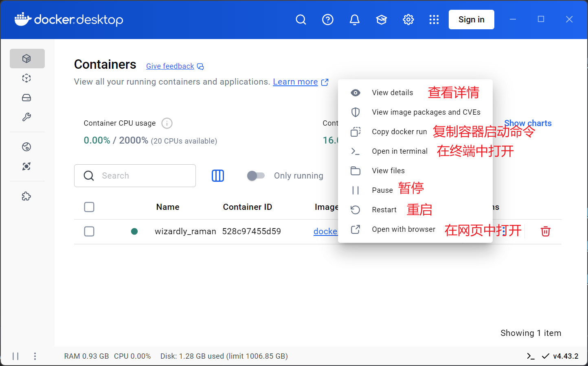588x366 pixels.
Task: Select the header checkbox to select all containers
Action: (89, 207)
